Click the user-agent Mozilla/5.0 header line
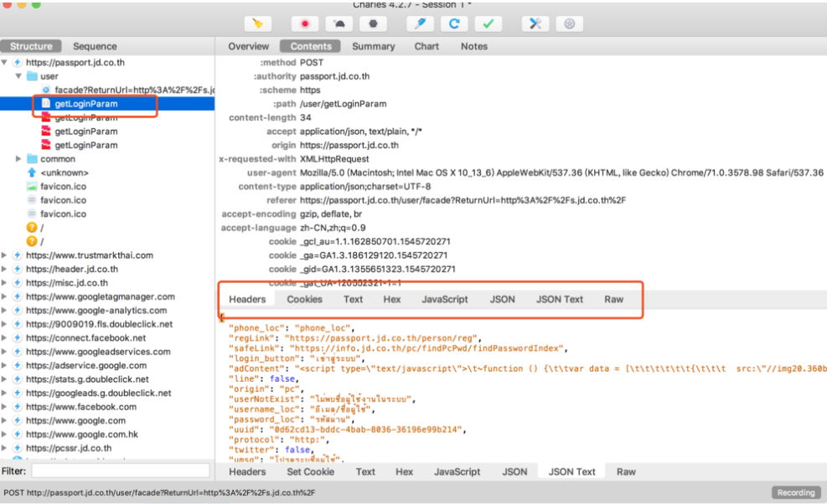Viewport: 827px width, 504px height. point(535,172)
